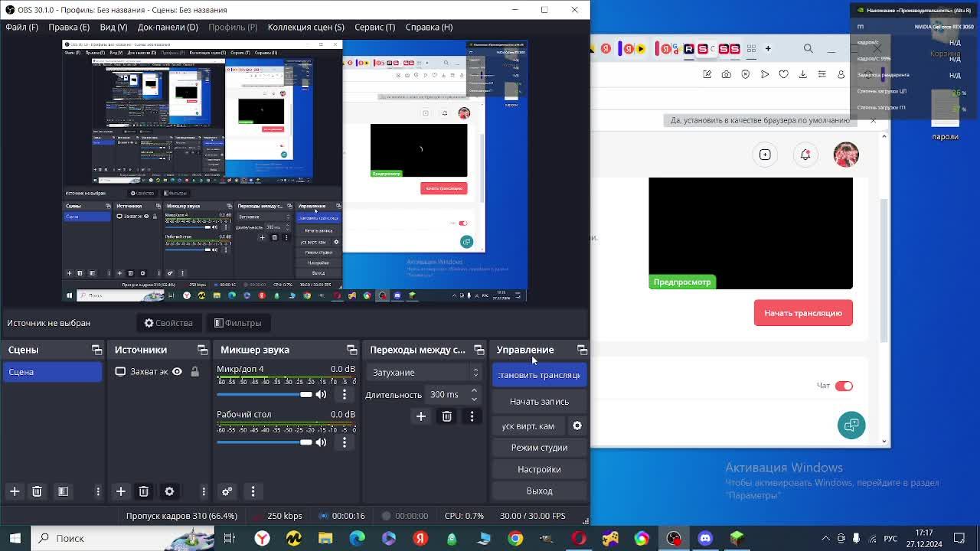Start the virtual camera
Screen dimensions: 980x551
tap(528, 426)
